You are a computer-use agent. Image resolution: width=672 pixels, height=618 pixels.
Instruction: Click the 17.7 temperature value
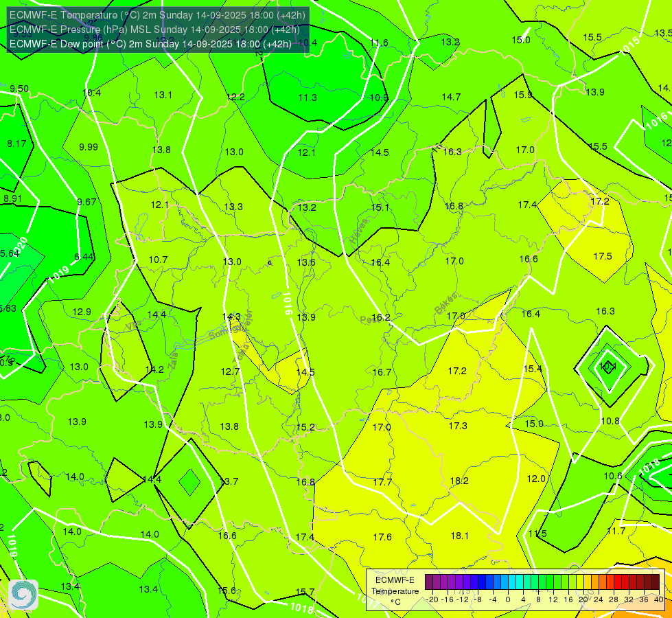coord(382,482)
